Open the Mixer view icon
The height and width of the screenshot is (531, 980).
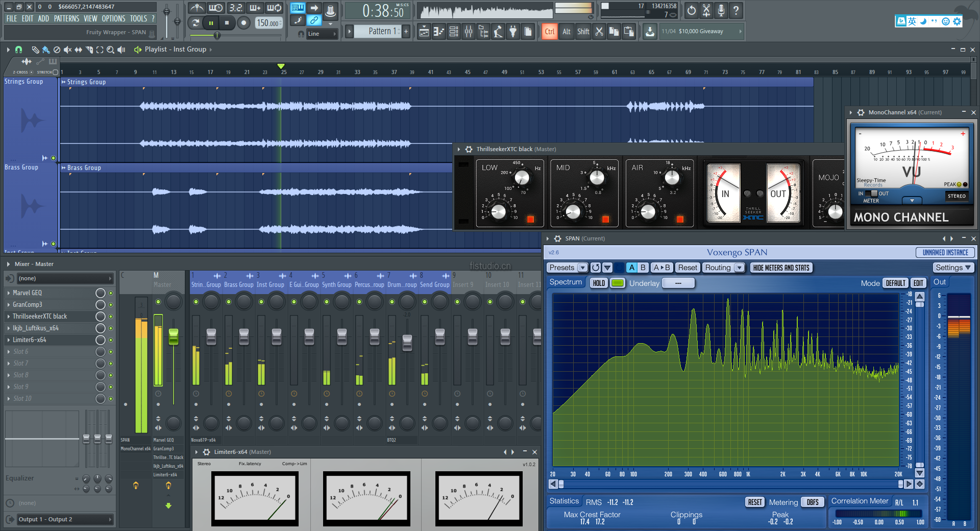pos(468,32)
